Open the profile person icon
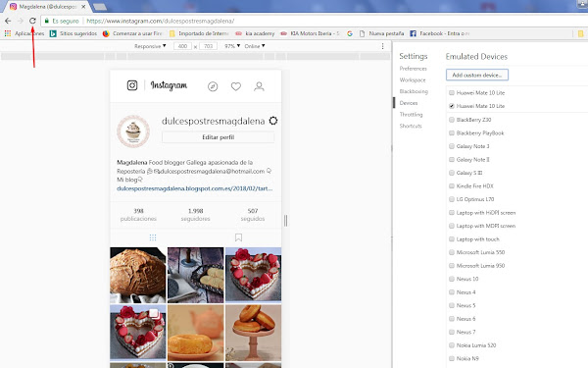Screen dimensions: 588x368 coord(259,86)
